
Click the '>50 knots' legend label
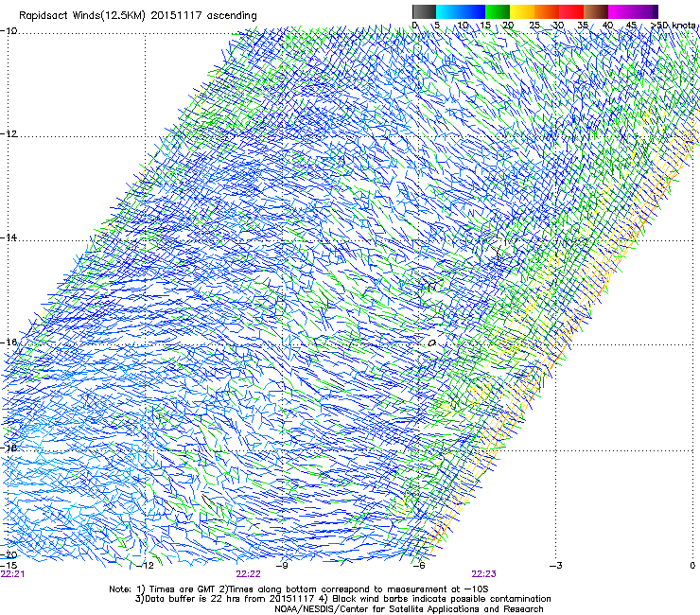click(x=673, y=25)
